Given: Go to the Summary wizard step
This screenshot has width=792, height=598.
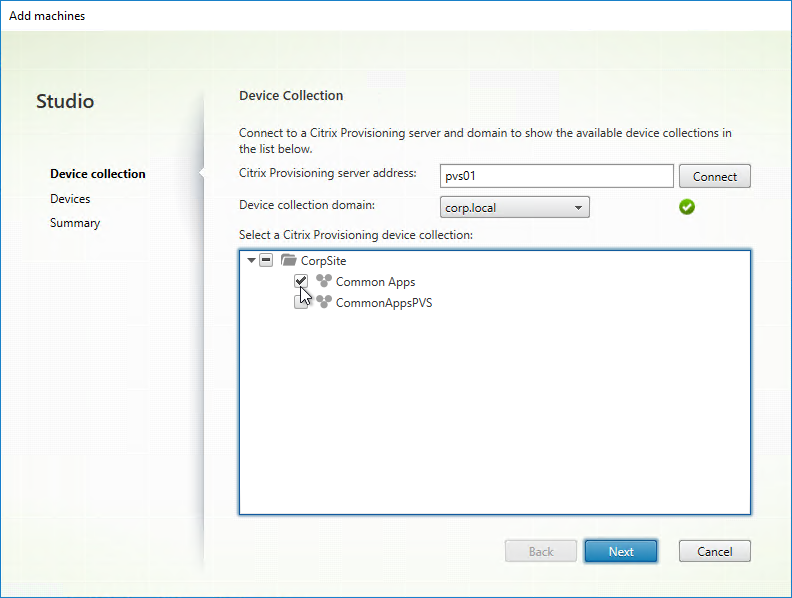Looking at the screenshot, I should tap(75, 223).
